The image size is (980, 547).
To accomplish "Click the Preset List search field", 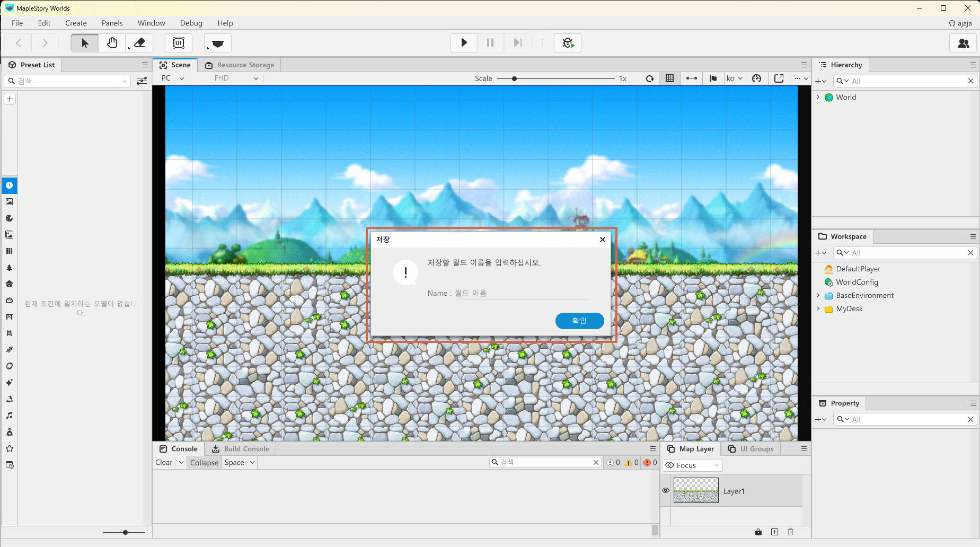I will (67, 81).
